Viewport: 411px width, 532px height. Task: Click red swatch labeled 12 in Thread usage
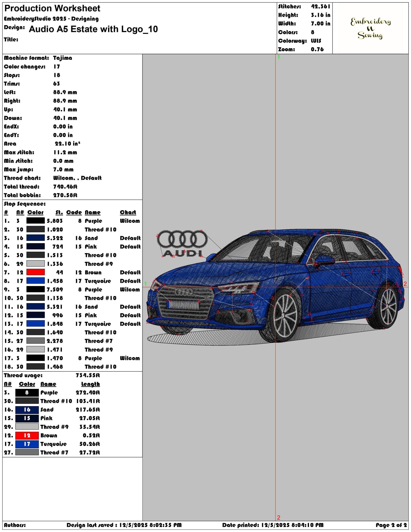[x=27, y=435]
